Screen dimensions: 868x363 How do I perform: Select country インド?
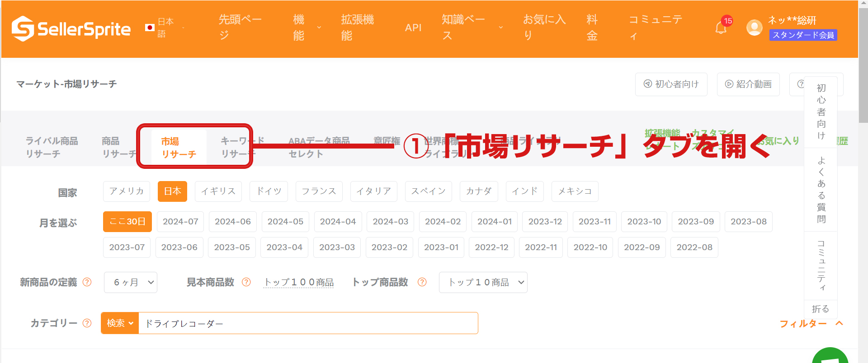[x=525, y=191]
